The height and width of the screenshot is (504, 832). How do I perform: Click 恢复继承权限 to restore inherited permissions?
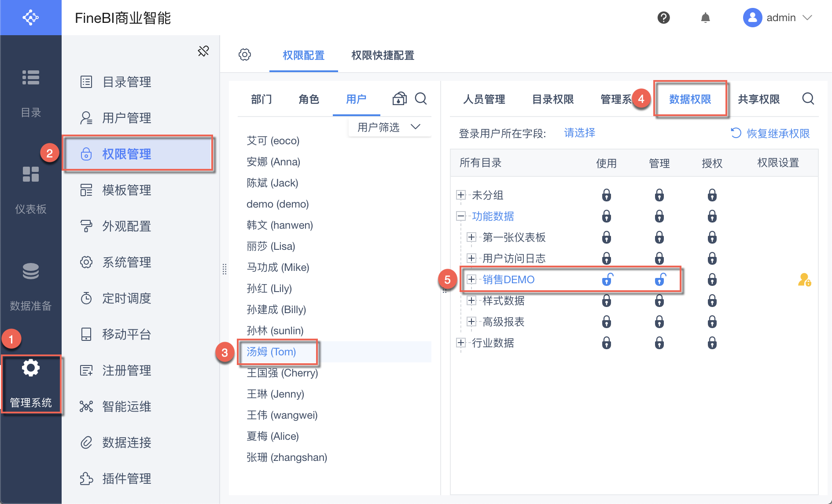[770, 133]
